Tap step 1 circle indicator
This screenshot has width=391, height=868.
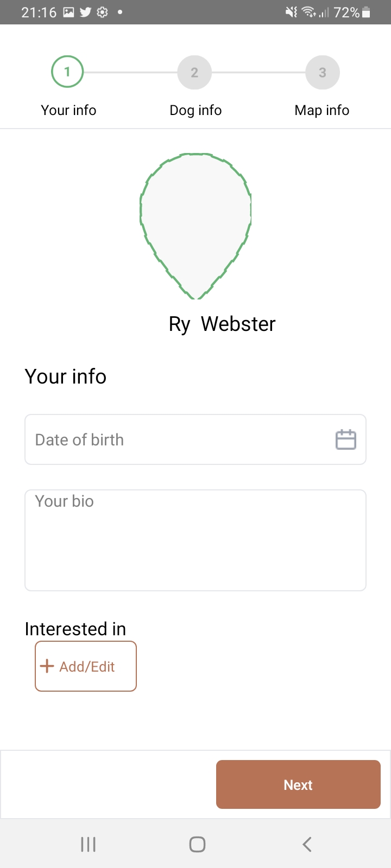[x=67, y=72]
